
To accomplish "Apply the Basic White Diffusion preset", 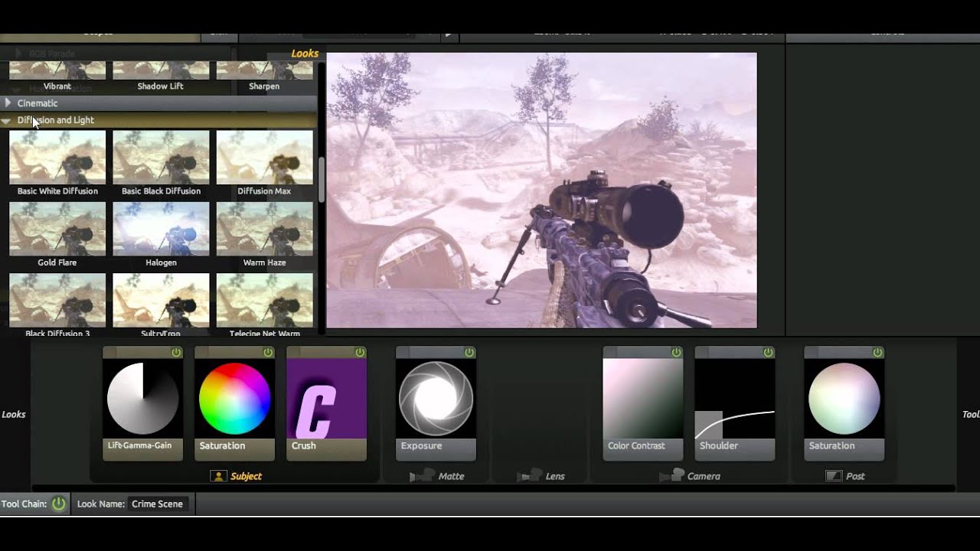I will click(x=57, y=163).
